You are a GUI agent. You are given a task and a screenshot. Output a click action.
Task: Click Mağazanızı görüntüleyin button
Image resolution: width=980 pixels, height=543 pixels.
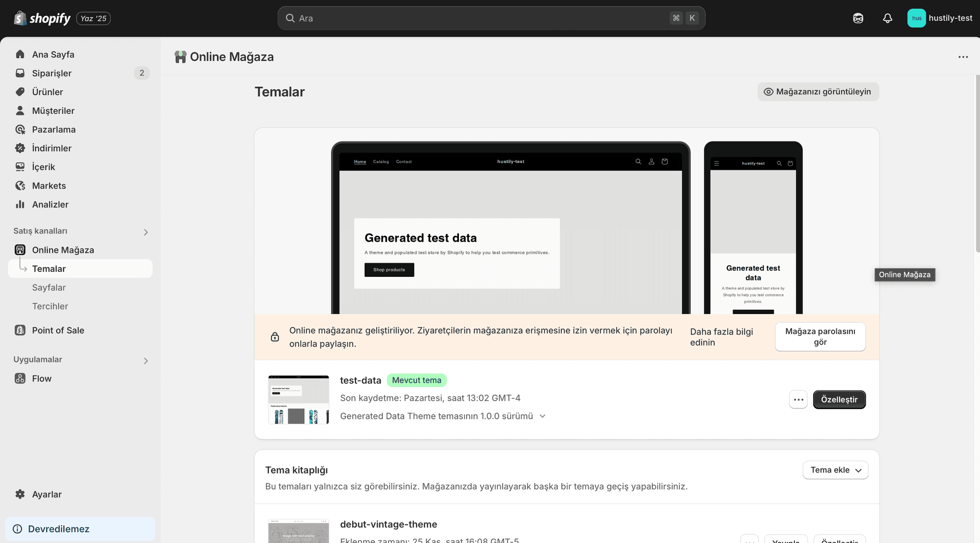pos(818,91)
